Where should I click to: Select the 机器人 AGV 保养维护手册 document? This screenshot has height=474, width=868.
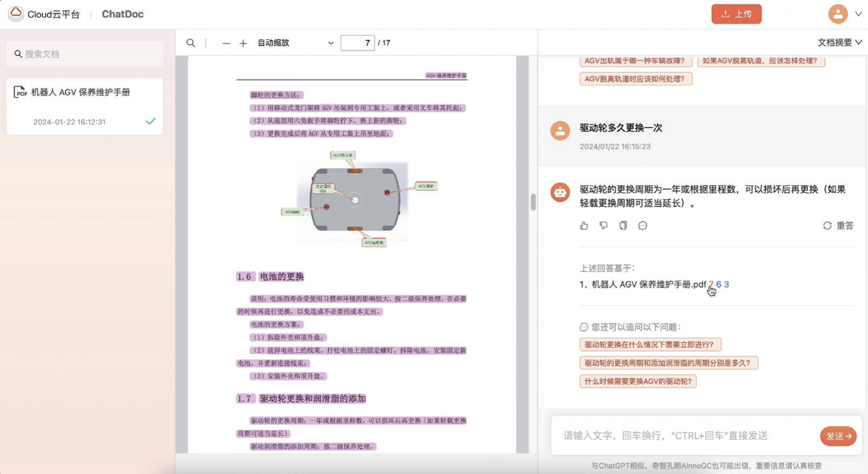point(85,106)
